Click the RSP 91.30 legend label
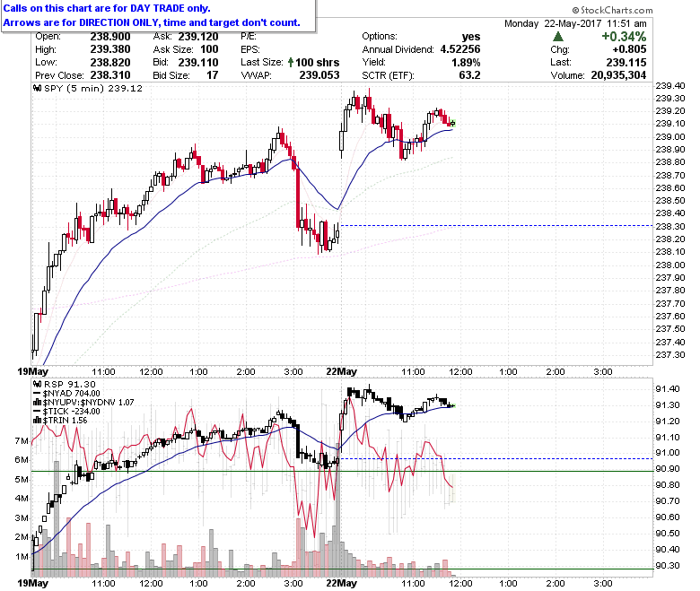Image resolution: width=700 pixels, height=591 pixels. click(x=70, y=384)
